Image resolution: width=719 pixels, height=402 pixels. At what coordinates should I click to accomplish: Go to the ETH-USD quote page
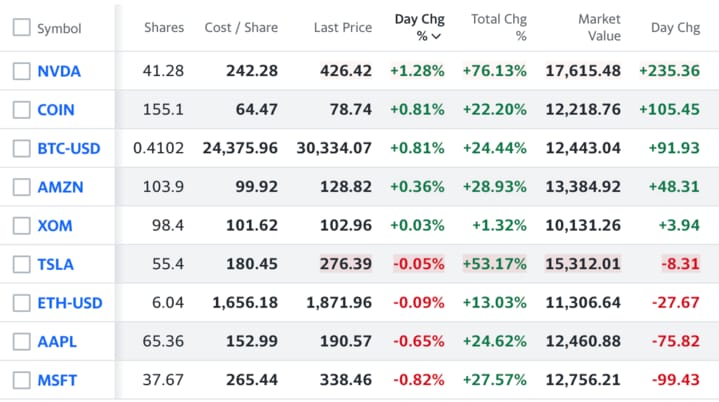(69, 303)
